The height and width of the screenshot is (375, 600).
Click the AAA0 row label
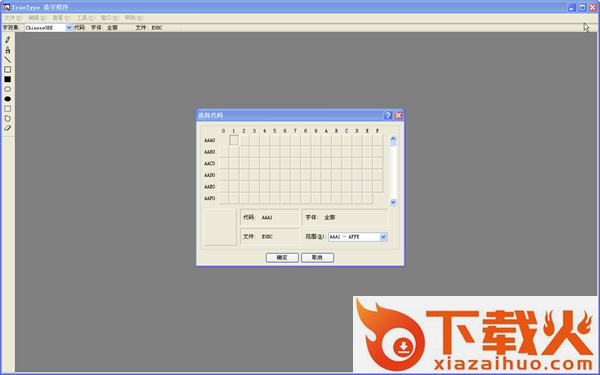(210, 140)
